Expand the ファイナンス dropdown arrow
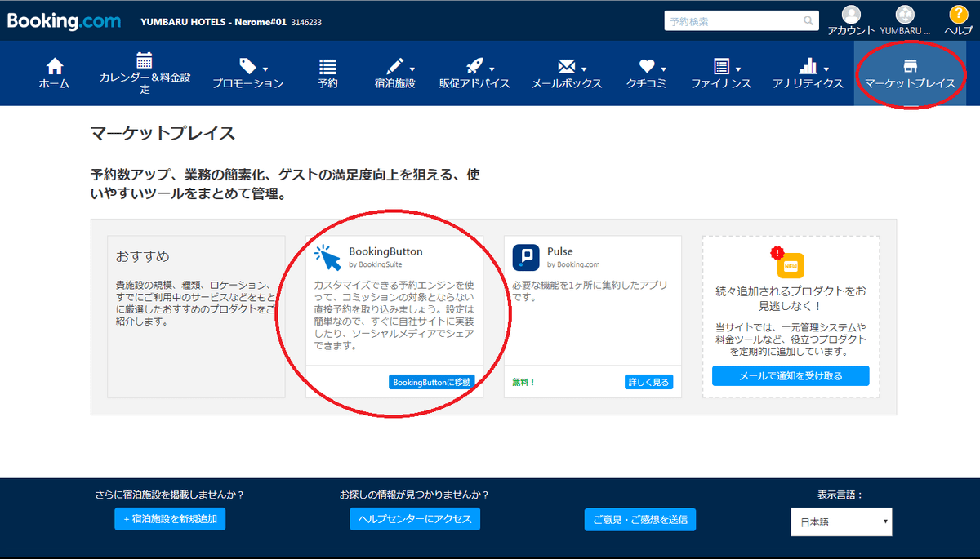This screenshot has height=559, width=980. pyautogui.click(x=738, y=69)
